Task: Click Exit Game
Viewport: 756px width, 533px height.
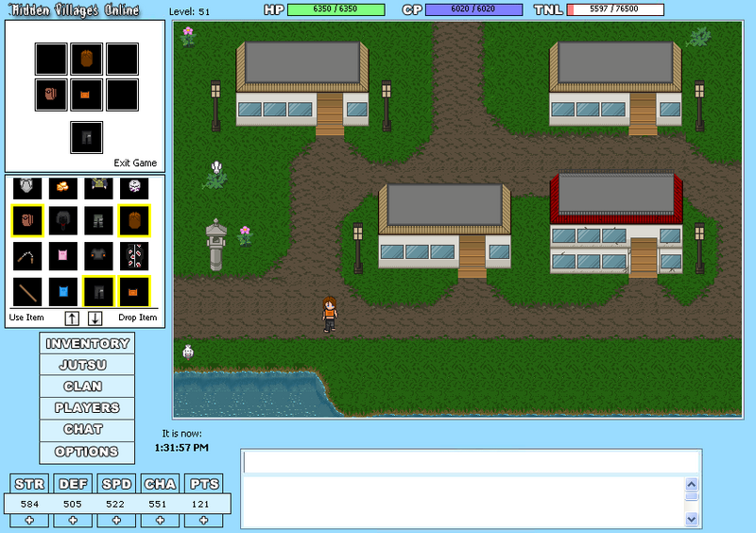Action: pos(135,163)
